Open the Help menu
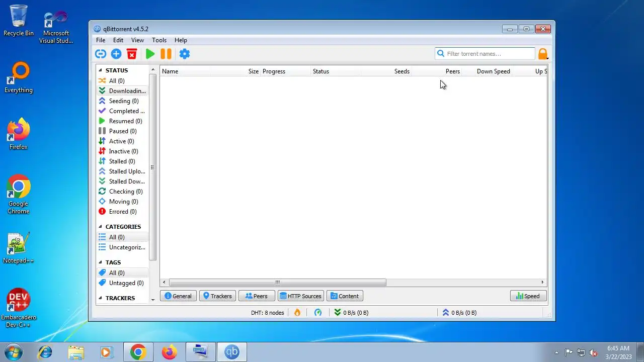The width and height of the screenshot is (644, 362). 181,40
